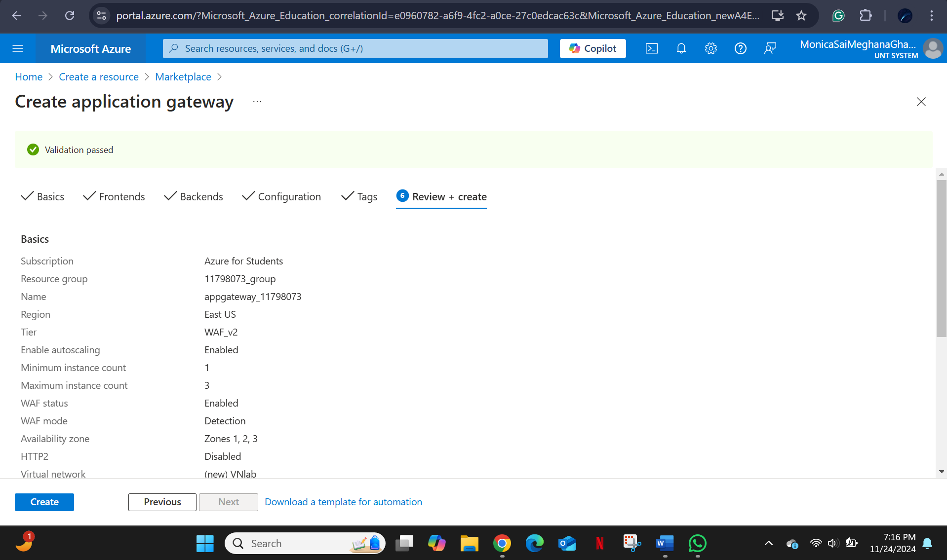The image size is (947, 560).
Task: Select the WAF_v2 tier value
Action: (x=221, y=332)
